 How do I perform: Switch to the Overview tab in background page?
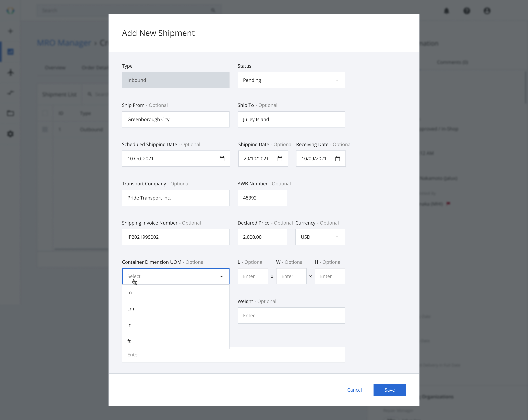tap(55, 68)
